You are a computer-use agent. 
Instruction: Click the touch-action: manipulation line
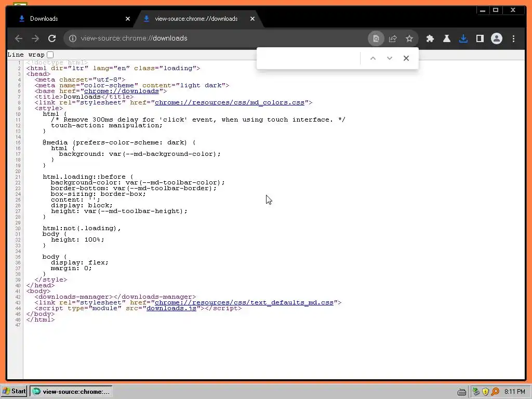click(107, 125)
